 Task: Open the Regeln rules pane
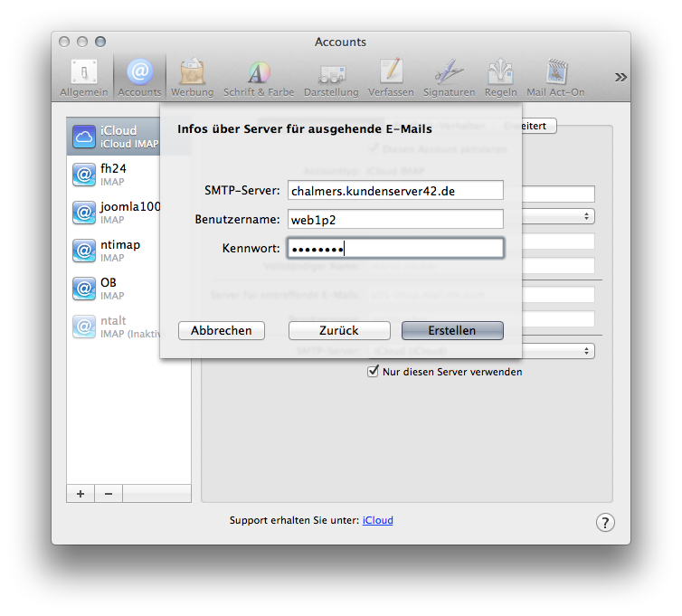coord(500,77)
